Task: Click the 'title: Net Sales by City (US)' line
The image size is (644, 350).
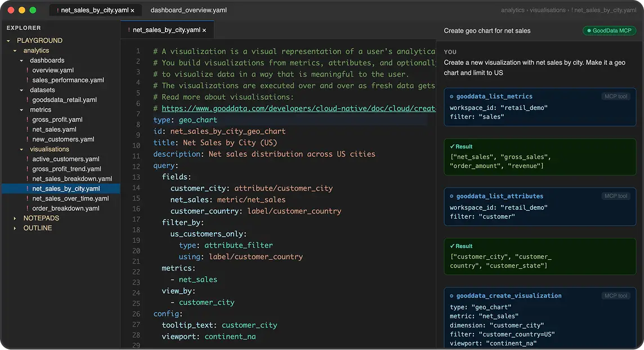Action: [x=215, y=143]
